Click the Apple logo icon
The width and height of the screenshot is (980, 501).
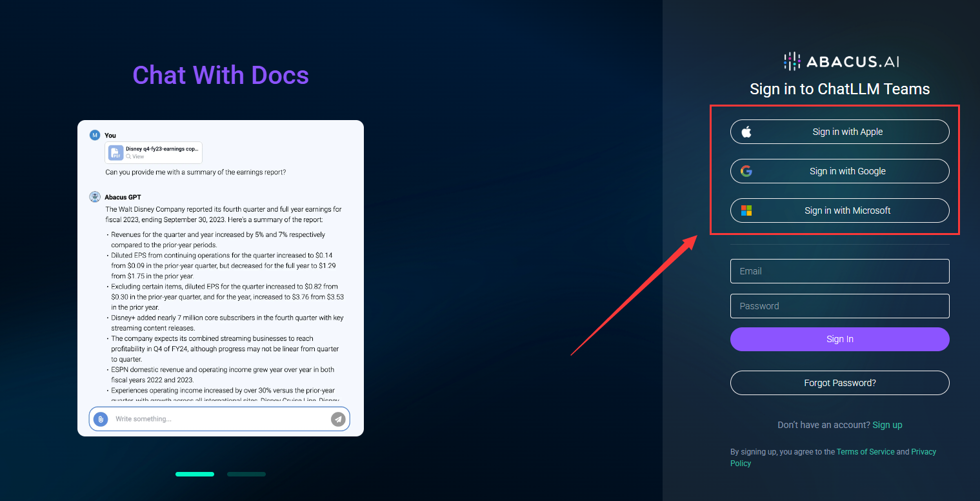click(746, 132)
